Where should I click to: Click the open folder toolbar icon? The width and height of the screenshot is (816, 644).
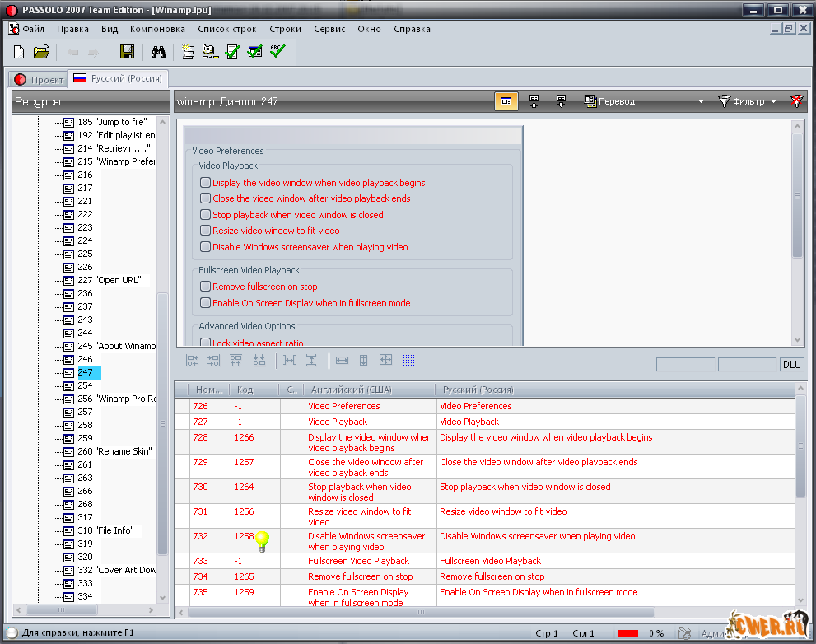[x=42, y=52]
